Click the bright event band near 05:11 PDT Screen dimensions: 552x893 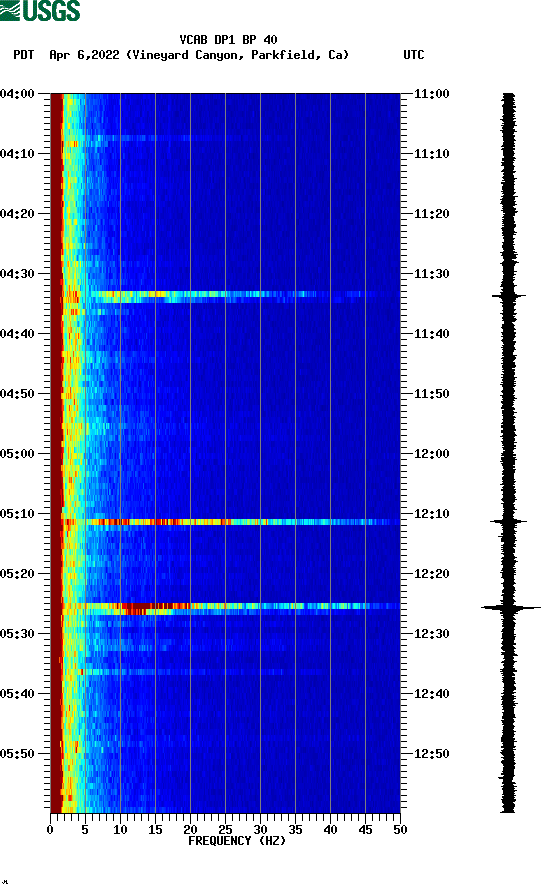[226, 522]
